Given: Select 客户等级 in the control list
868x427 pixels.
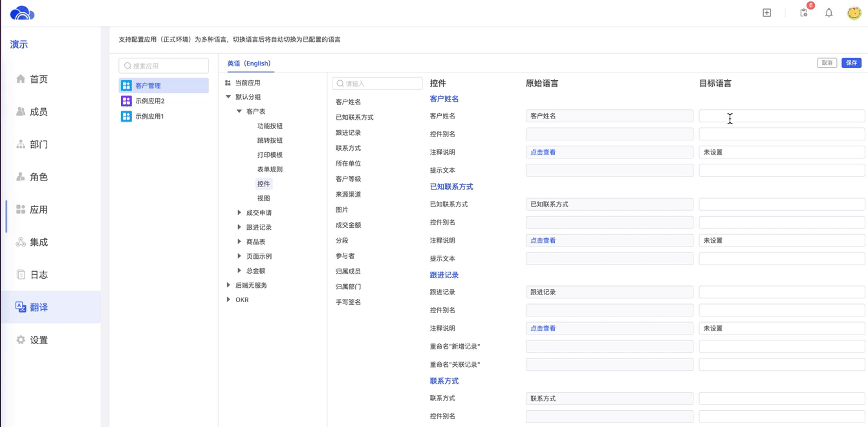Looking at the screenshot, I should (x=348, y=179).
